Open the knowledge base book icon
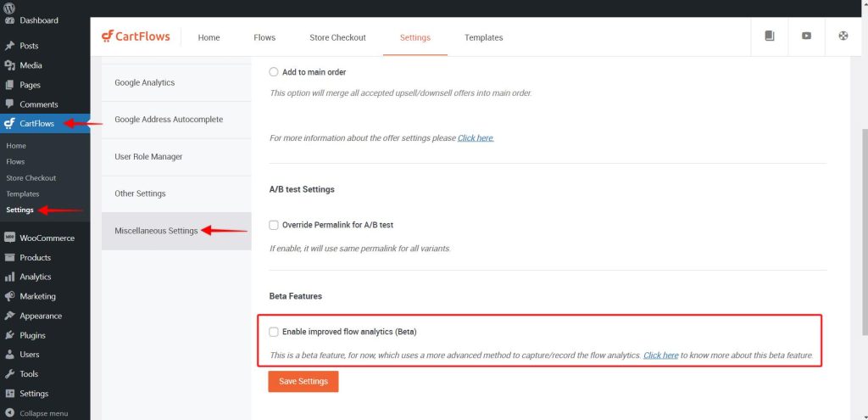This screenshot has height=420, width=868. tap(770, 36)
